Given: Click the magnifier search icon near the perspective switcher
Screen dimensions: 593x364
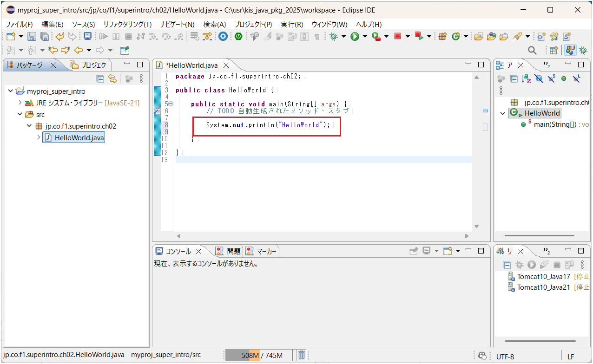Looking at the screenshot, I should [532, 50].
